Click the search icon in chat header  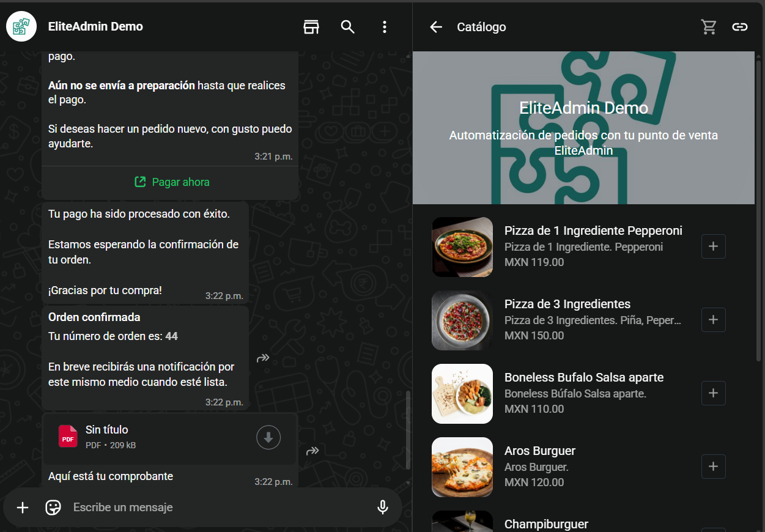(347, 27)
